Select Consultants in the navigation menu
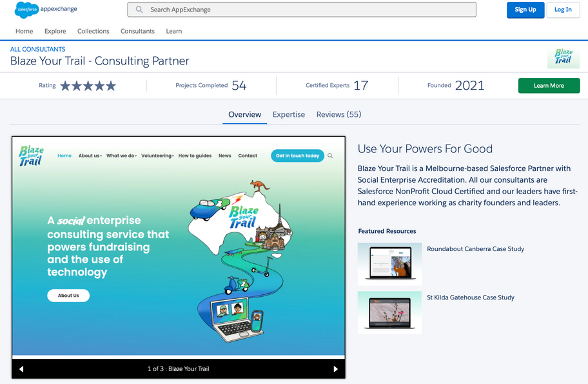588x384 pixels. pyautogui.click(x=137, y=31)
